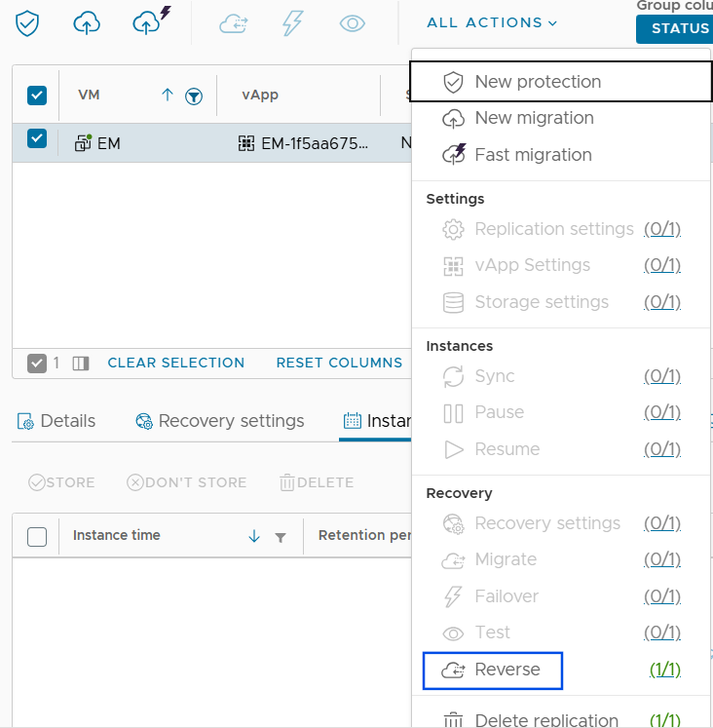The width and height of the screenshot is (713, 728).
Task: Sort descending by Instance time arrow
Action: (254, 536)
